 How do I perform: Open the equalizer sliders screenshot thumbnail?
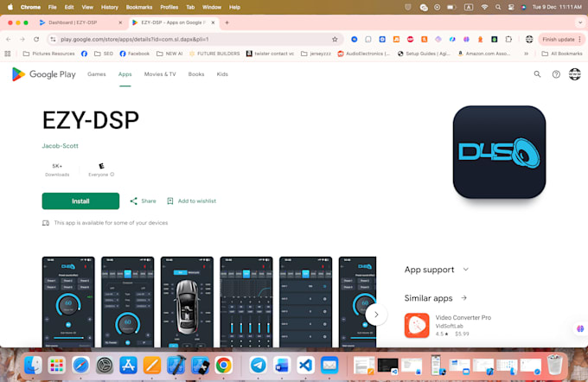tap(246, 302)
